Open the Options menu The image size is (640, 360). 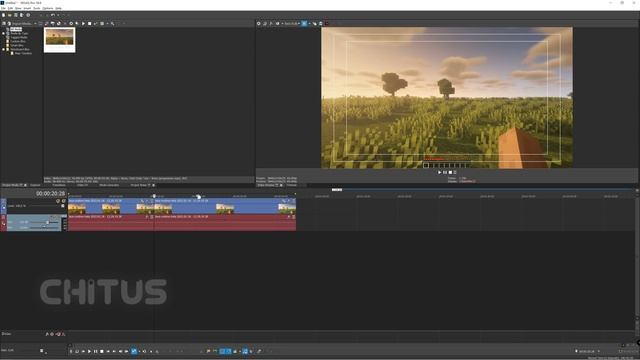(48, 8)
